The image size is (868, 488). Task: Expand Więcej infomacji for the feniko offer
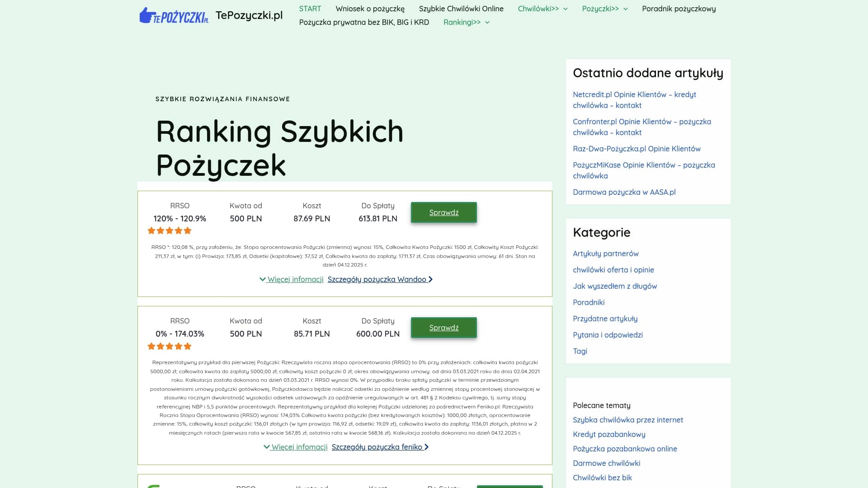tap(296, 447)
